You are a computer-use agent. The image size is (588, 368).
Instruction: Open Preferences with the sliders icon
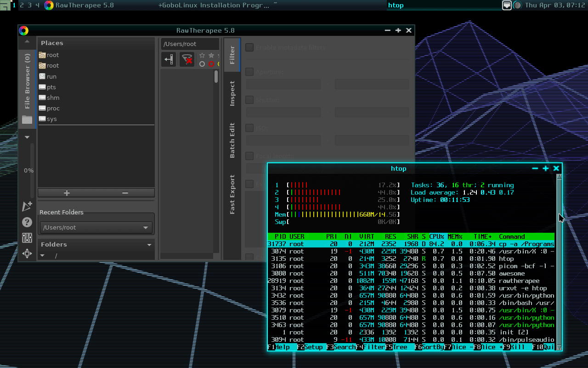pos(27,238)
